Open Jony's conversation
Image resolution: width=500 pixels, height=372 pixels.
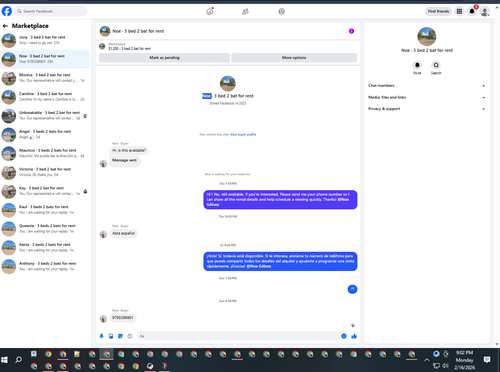click(x=45, y=40)
